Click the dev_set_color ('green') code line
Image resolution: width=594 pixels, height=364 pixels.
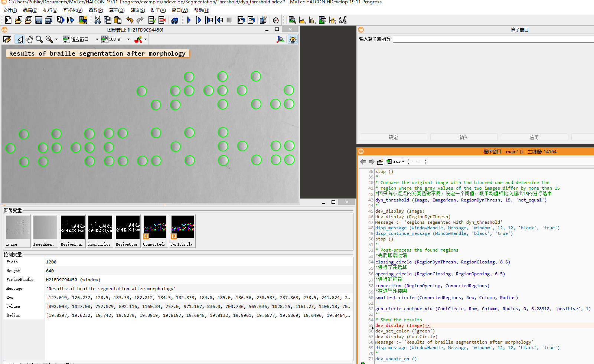coord(405,331)
